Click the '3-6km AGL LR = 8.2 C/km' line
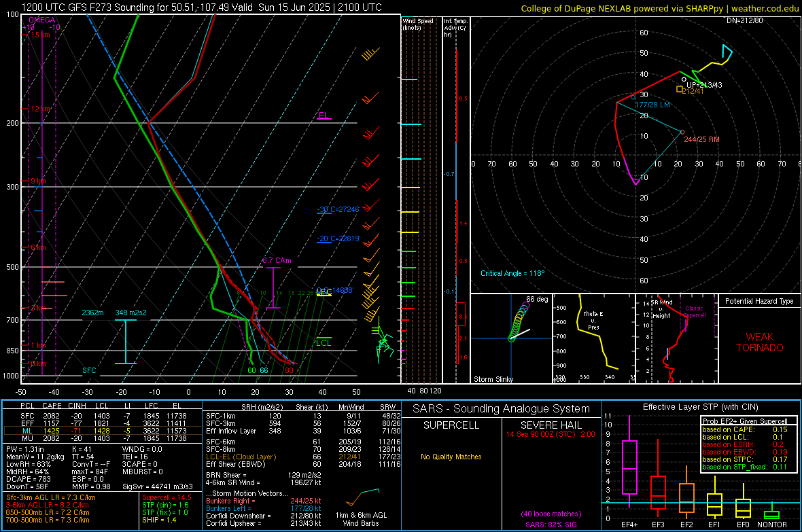This screenshot has width=802, height=532. coord(48,505)
